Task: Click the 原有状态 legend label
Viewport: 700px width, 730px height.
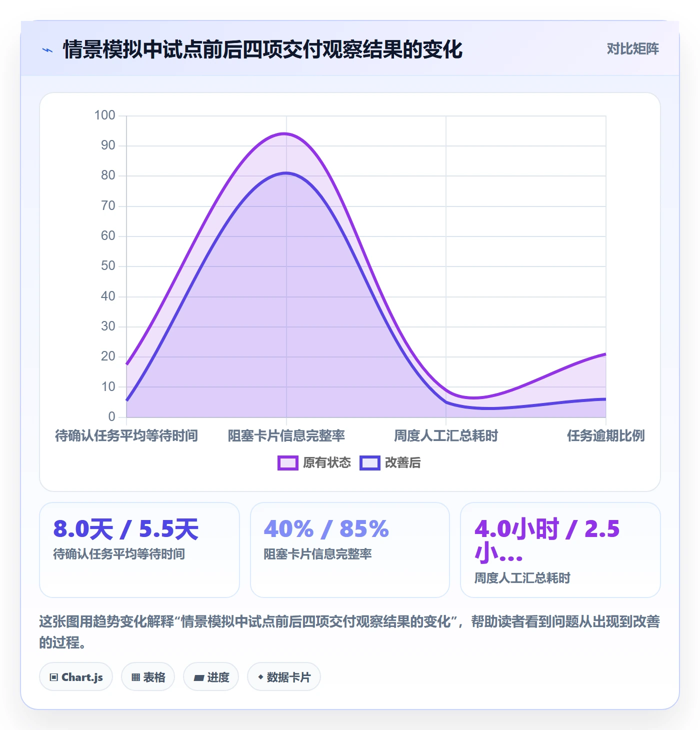Action: point(327,463)
